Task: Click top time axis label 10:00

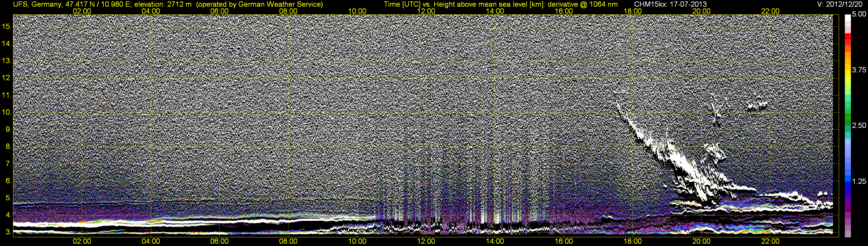Action: point(357,11)
